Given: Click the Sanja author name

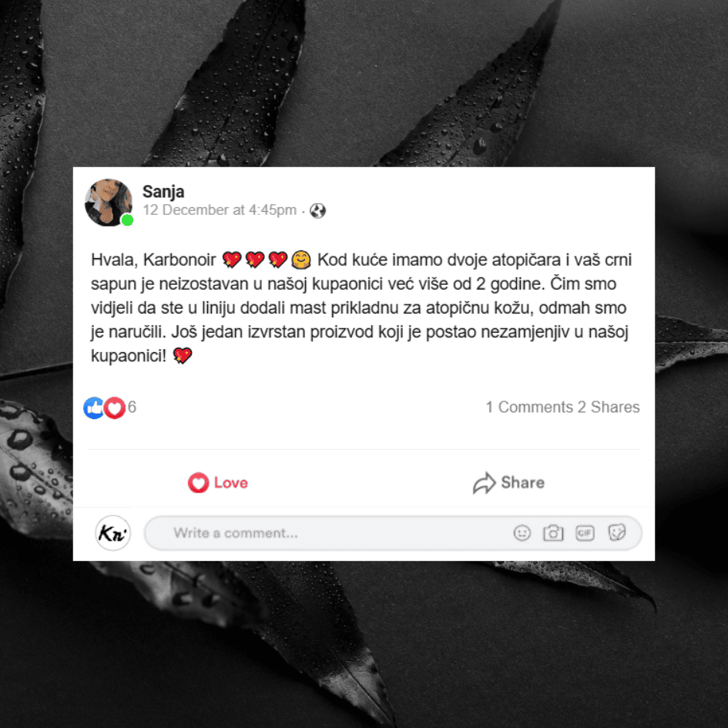Looking at the screenshot, I should pyautogui.click(x=163, y=191).
